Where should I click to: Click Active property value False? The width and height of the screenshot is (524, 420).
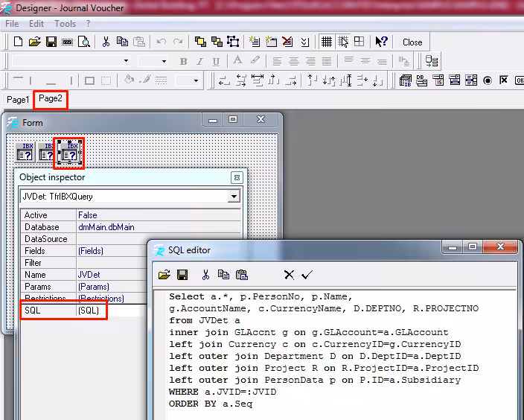tap(159, 215)
